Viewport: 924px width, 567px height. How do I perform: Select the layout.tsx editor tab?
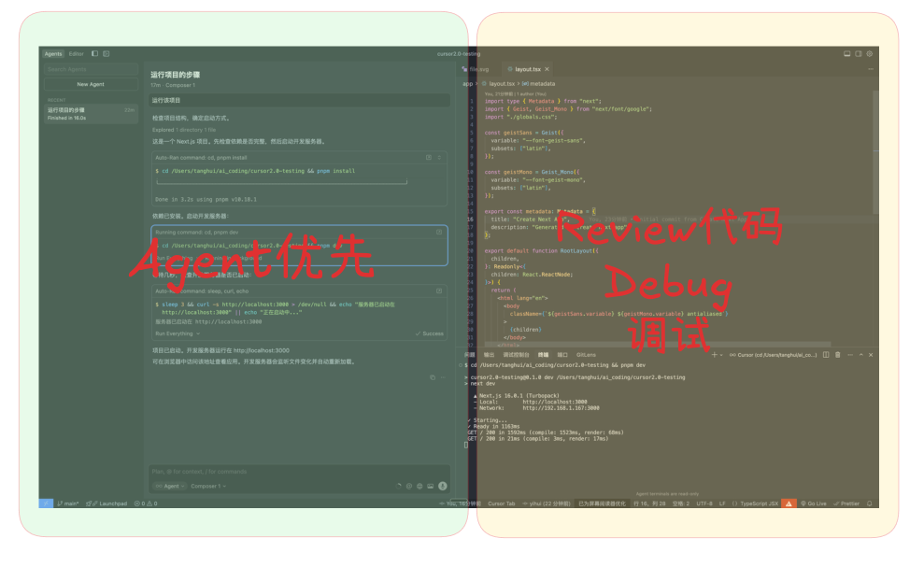(x=528, y=69)
